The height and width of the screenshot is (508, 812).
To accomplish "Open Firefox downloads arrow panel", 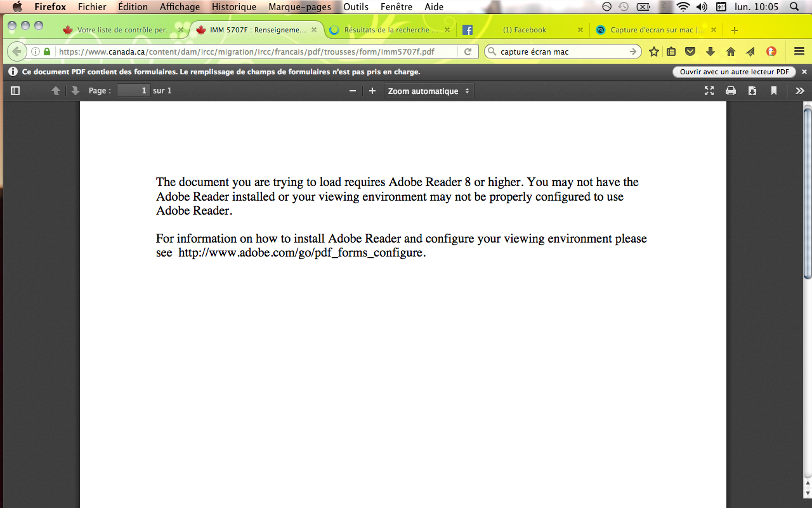I will (x=710, y=51).
